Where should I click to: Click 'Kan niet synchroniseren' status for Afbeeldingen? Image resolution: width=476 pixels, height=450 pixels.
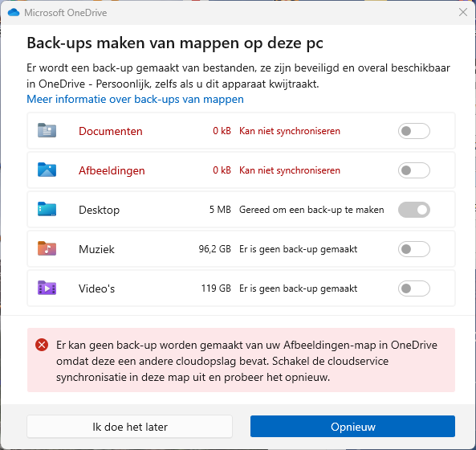[290, 170]
